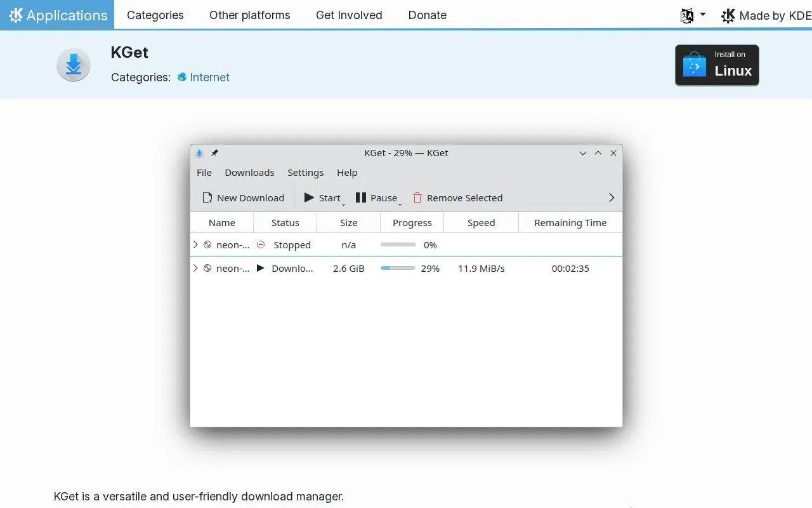
Task: Open the Start button dropdown arrow
Action: click(343, 204)
